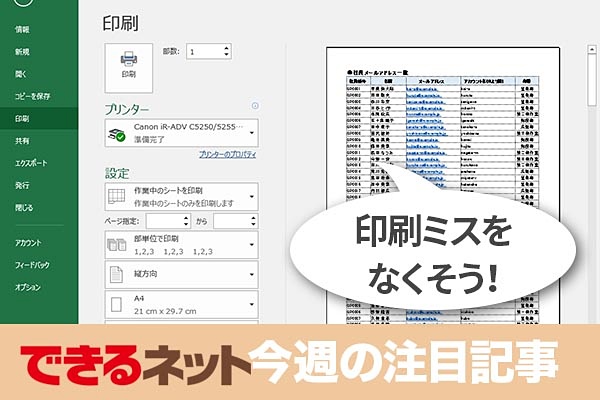Open the Canon iR-ADV printer dropdown
The image size is (600, 400).
click(x=181, y=133)
